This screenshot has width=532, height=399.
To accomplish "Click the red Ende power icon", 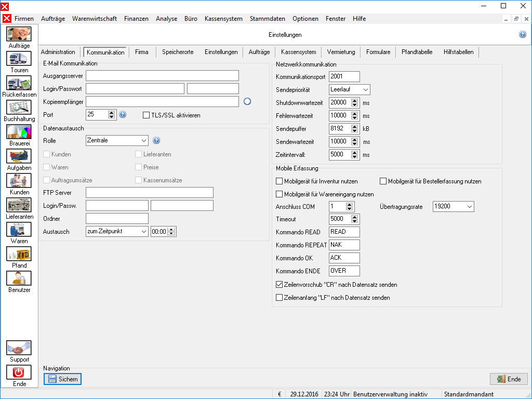I will pyautogui.click(x=19, y=373).
